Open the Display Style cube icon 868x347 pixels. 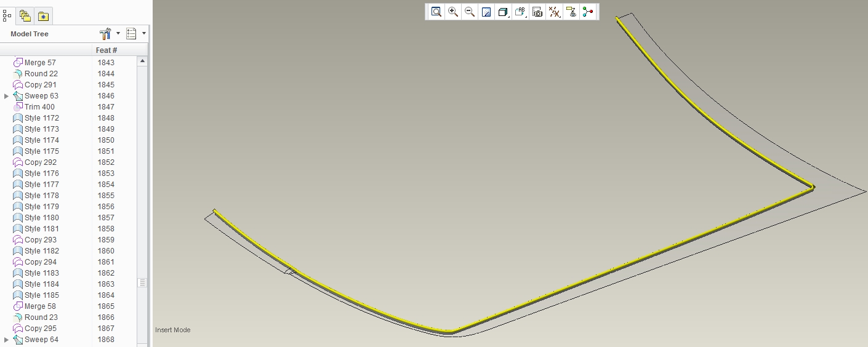[503, 12]
